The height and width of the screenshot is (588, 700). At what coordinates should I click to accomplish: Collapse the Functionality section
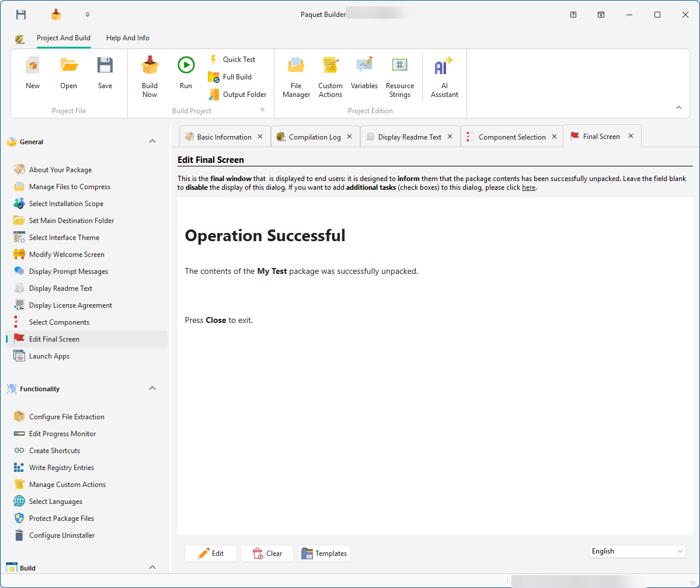[152, 388]
